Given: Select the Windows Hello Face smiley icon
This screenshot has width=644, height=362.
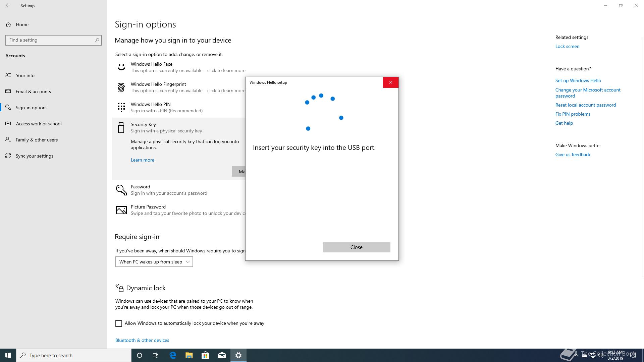Looking at the screenshot, I should (x=121, y=67).
